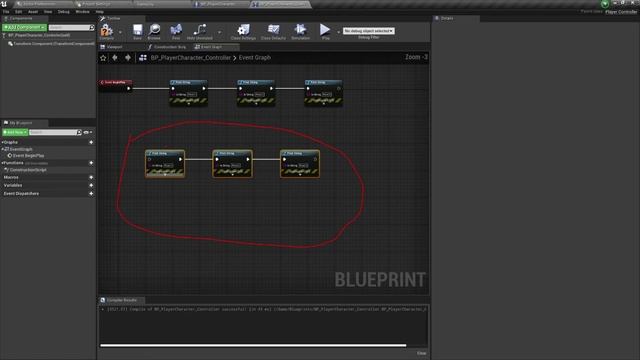Open the Add Component dropdown button
Screen dimensions: 640x360
[24, 27]
